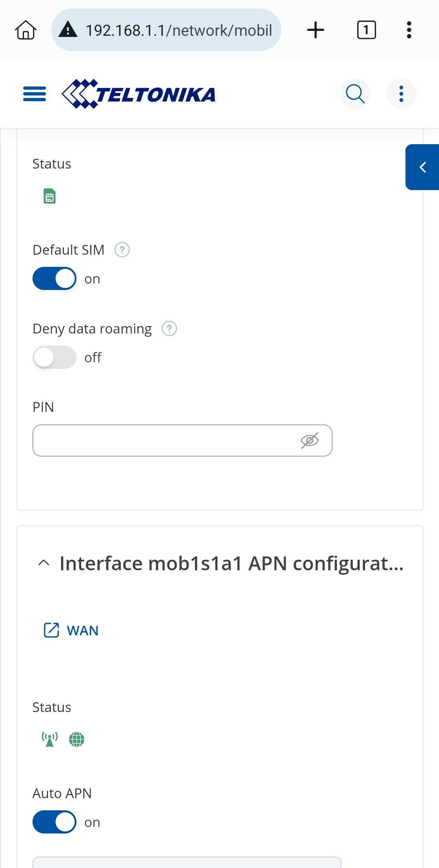Reveal PIN with the eye icon
Viewport: 439px width, 868px height.
click(310, 441)
